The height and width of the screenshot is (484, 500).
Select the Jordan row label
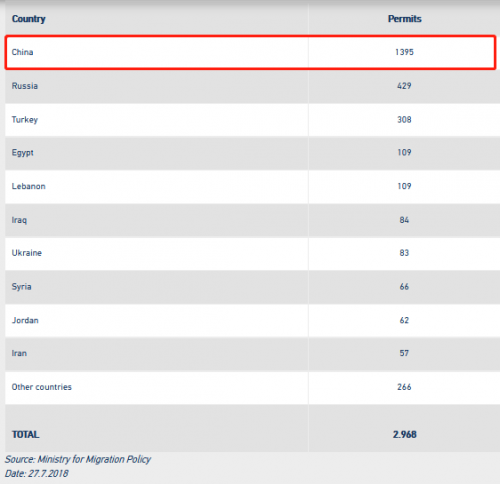pos(25,320)
